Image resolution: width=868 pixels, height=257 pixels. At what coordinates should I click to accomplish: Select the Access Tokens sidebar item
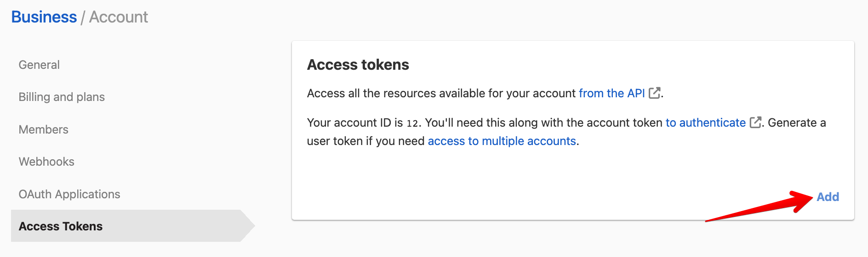pos(61,226)
